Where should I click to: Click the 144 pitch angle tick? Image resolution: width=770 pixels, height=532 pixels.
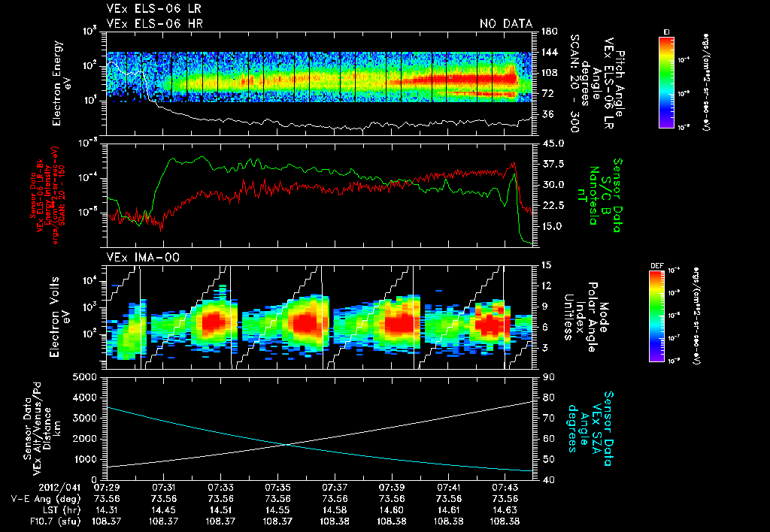[x=549, y=52]
